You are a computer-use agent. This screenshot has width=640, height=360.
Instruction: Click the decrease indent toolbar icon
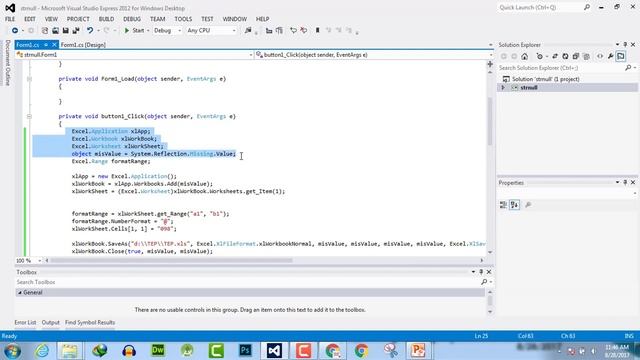coord(269,31)
